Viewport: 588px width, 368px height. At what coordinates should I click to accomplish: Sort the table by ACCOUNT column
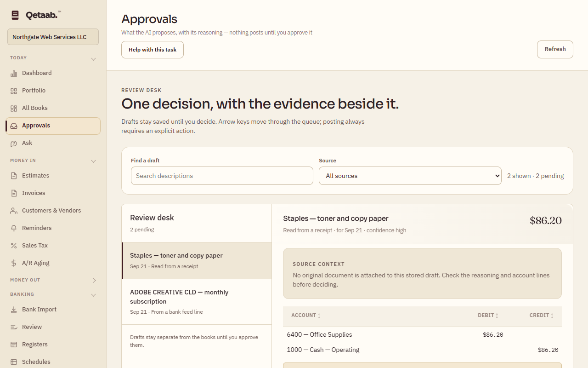point(306,315)
